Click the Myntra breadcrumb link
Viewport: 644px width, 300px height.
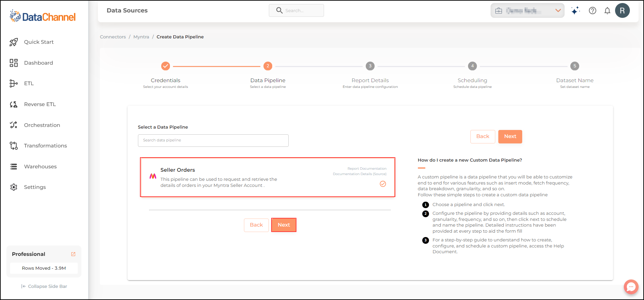point(141,37)
